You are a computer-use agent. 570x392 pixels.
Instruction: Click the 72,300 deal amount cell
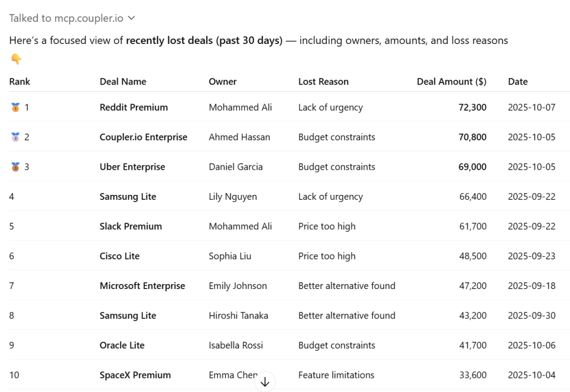pyautogui.click(x=472, y=107)
